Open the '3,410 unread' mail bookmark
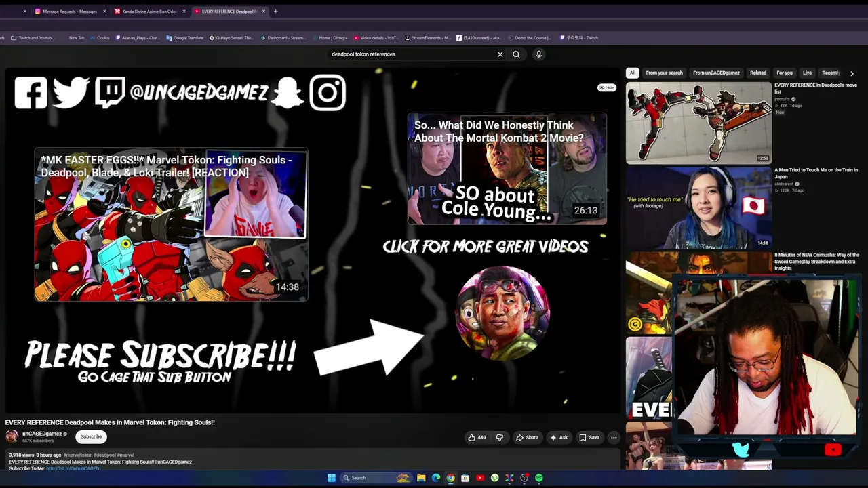The height and width of the screenshot is (488, 868). [x=479, y=38]
